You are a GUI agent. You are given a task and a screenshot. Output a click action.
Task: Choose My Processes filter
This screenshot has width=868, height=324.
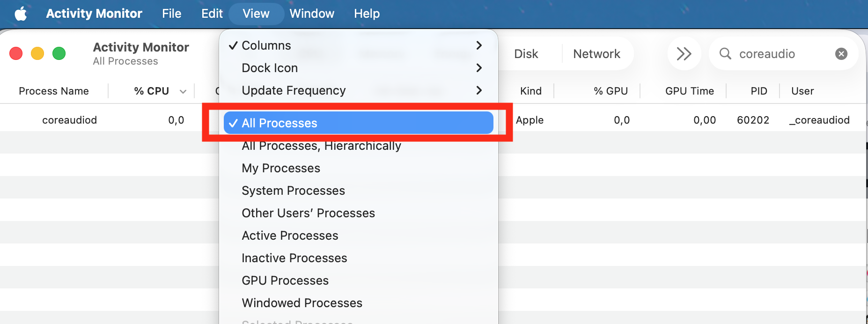(359, 168)
